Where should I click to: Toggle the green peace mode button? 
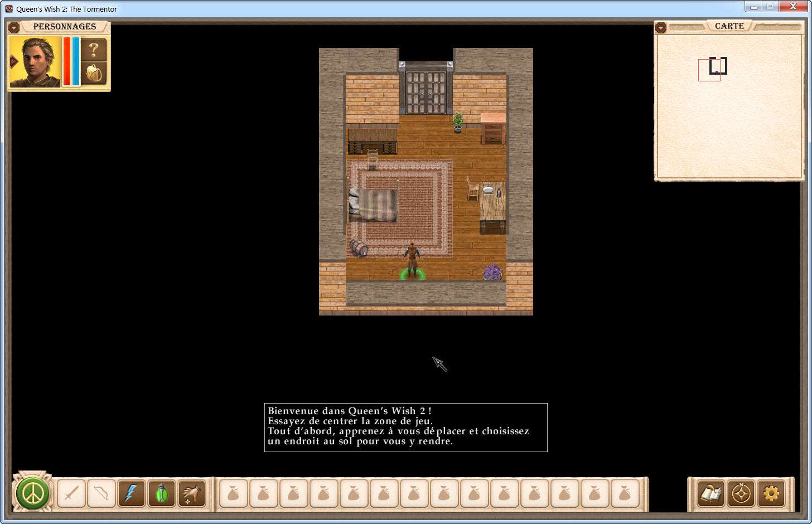33,493
